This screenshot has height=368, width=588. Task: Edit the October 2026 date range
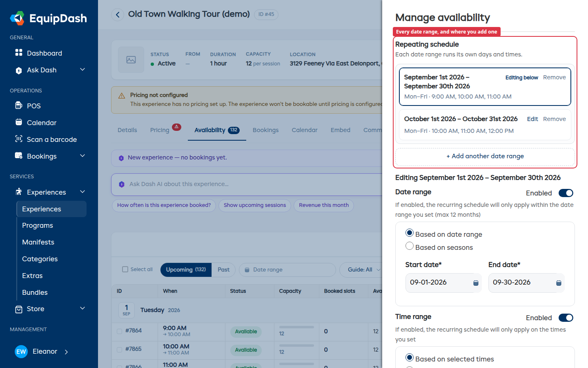coord(532,119)
